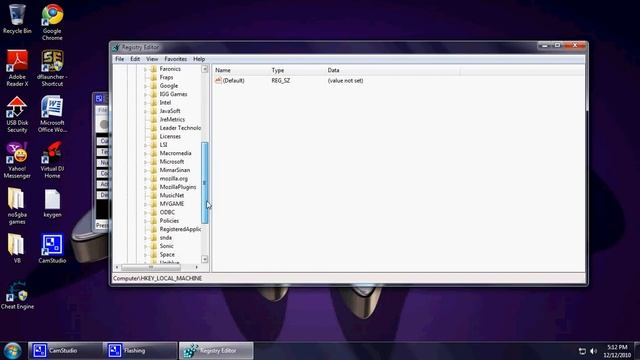Screen dimensions: 640x360
Task: Select the keygen file icon
Action: (x=52, y=203)
